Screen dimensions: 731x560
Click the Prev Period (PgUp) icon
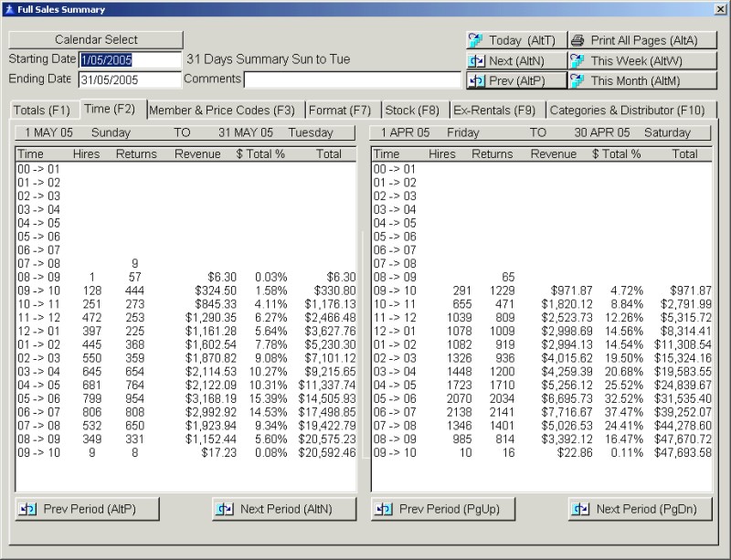click(x=386, y=509)
